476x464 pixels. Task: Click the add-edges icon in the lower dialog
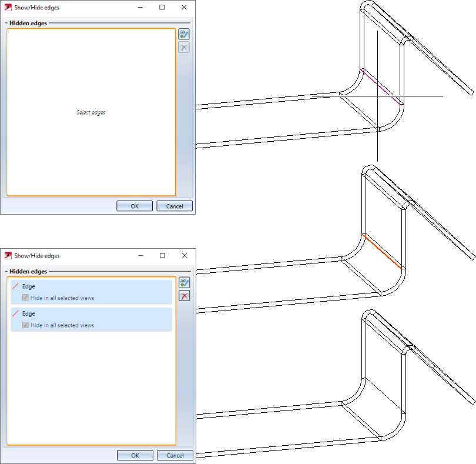[185, 283]
